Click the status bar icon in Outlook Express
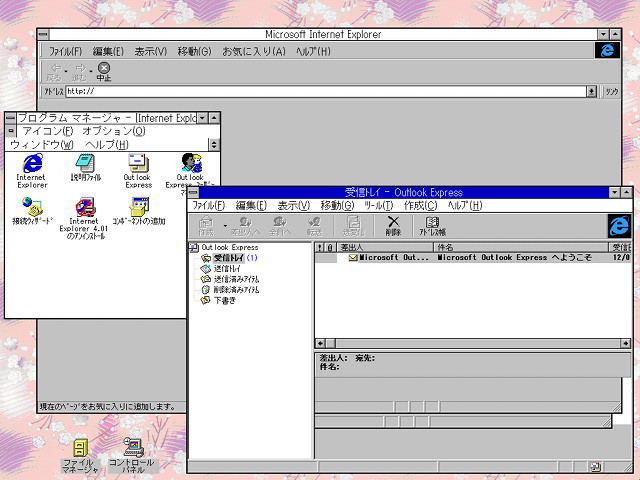The height and width of the screenshot is (480, 640). tap(595, 467)
